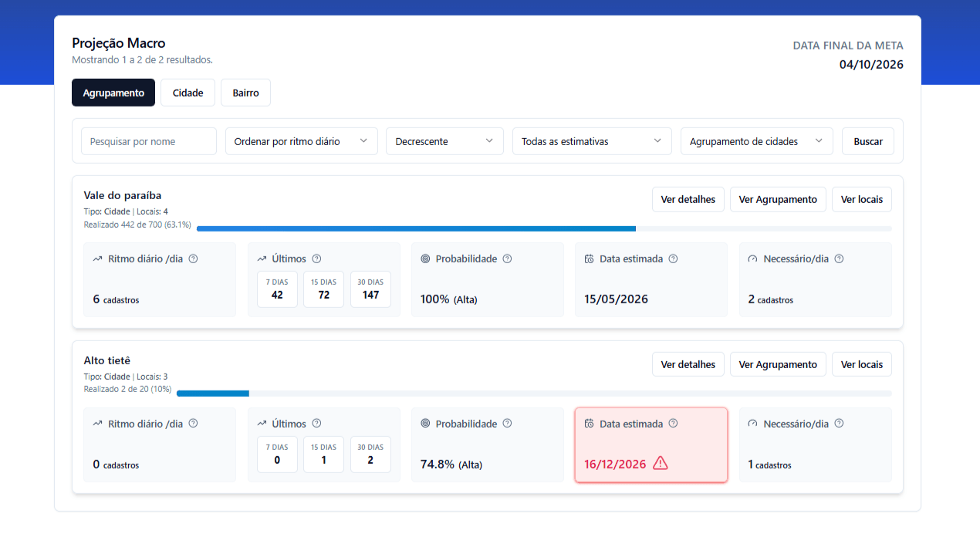Click the '7 DIAS 42' box in Vale do paraíba
The image size is (980, 551).
pos(277,289)
